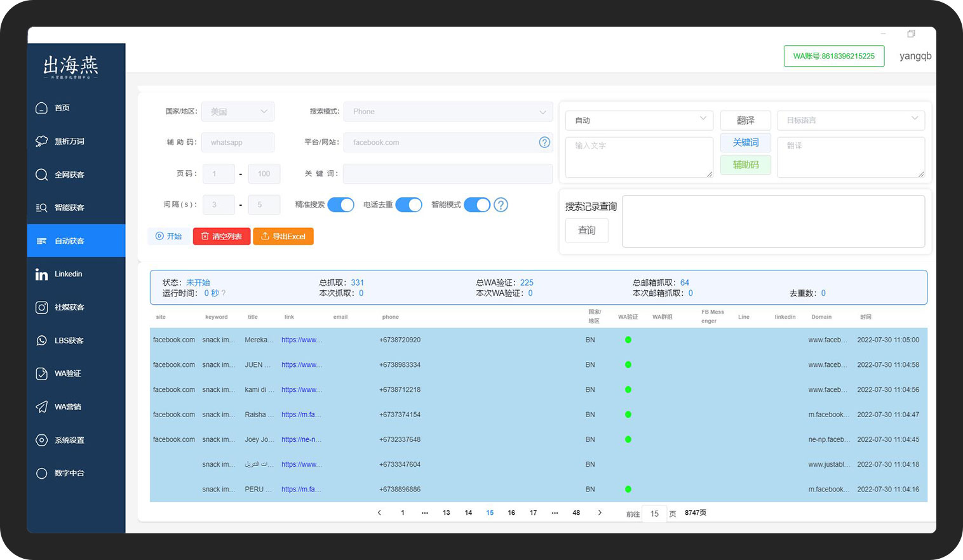Open the 搜索模式 dropdown showing Phone
The width and height of the screenshot is (963, 560).
[448, 112]
